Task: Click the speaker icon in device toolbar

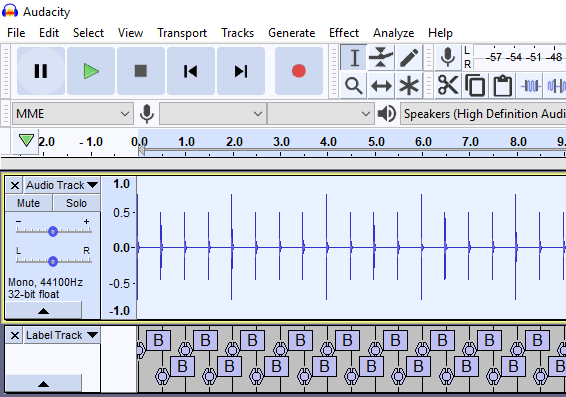Action: (387, 114)
